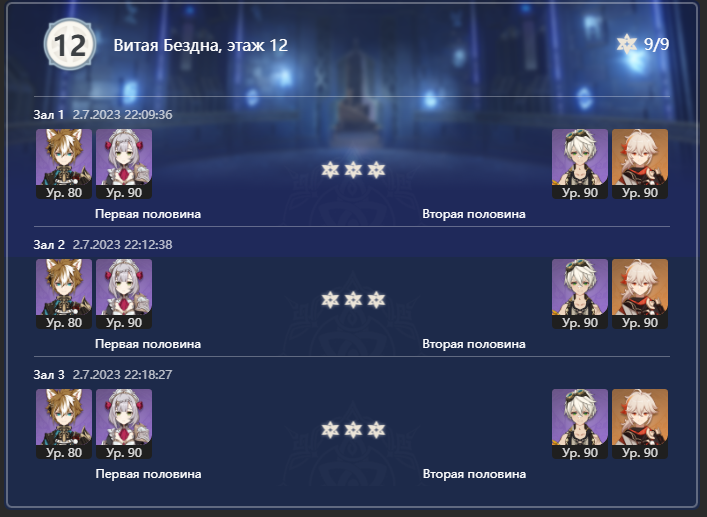Click the 9/9 star total icon
This screenshot has width=707, height=517.
pyautogui.click(x=626, y=44)
